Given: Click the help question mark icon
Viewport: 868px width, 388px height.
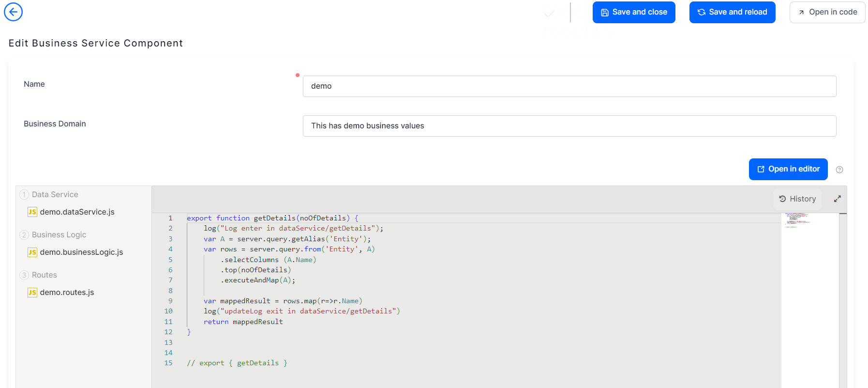Looking at the screenshot, I should click(839, 170).
